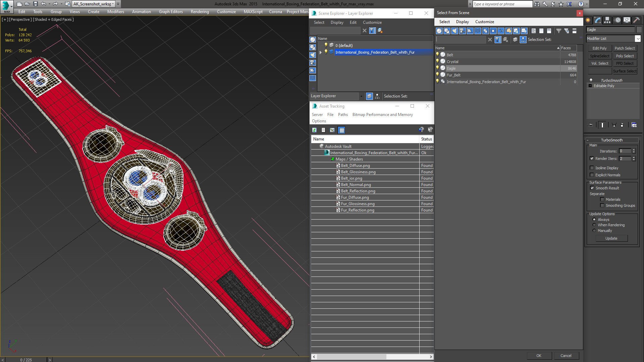Click Remove Modifier trash icon in stack

point(622,125)
